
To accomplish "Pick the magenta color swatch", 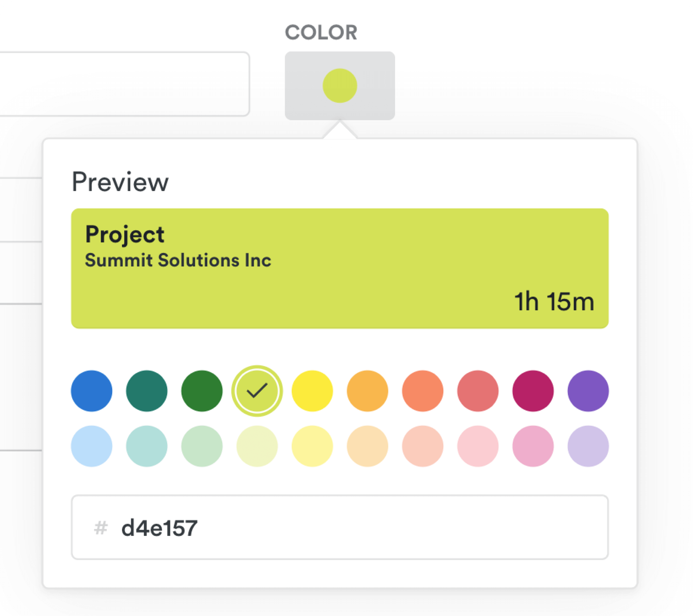I will point(533,391).
